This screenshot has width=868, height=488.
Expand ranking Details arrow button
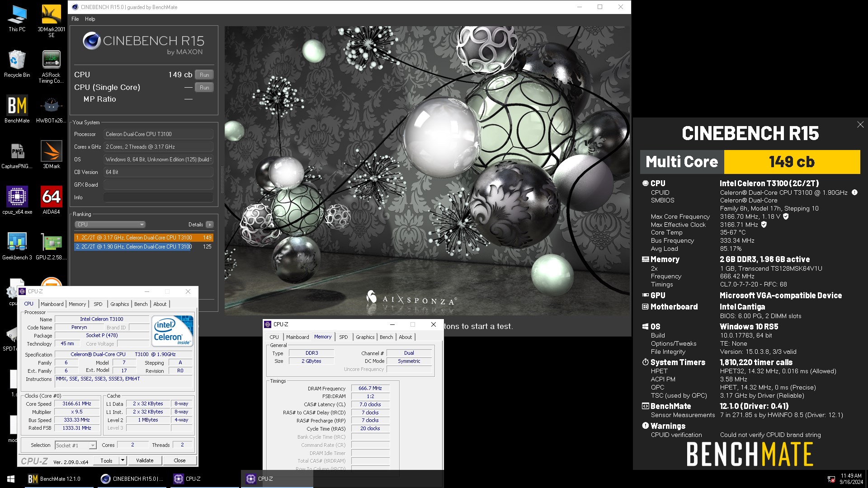[210, 225]
